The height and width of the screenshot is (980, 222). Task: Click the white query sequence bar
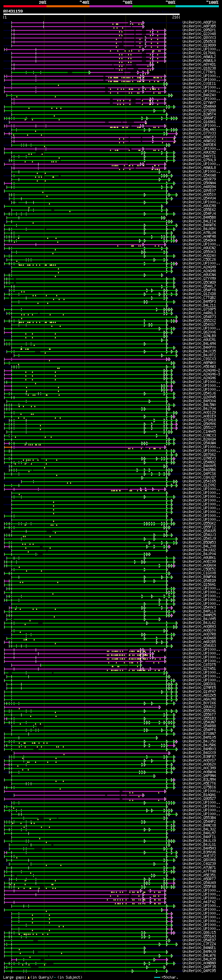pyautogui.click(x=92, y=15)
